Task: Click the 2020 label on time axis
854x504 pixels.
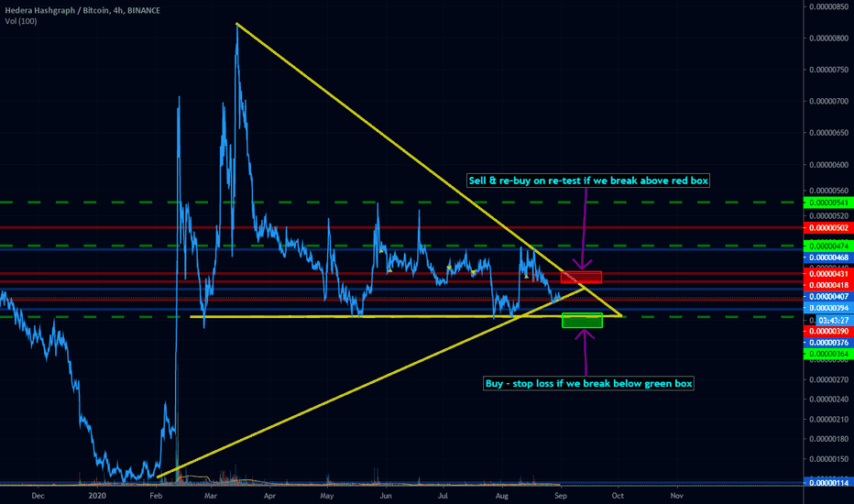Action: (x=97, y=496)
